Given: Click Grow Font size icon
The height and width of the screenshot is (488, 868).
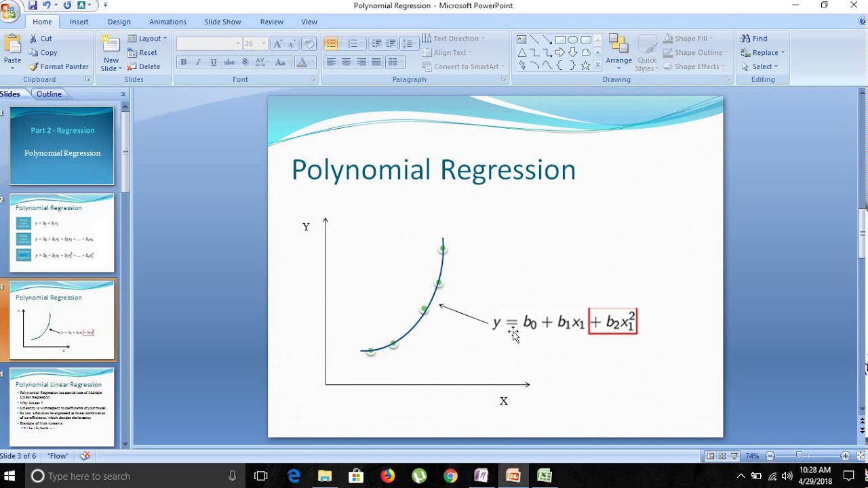Looking at the screenshot, I should point(277,43).
